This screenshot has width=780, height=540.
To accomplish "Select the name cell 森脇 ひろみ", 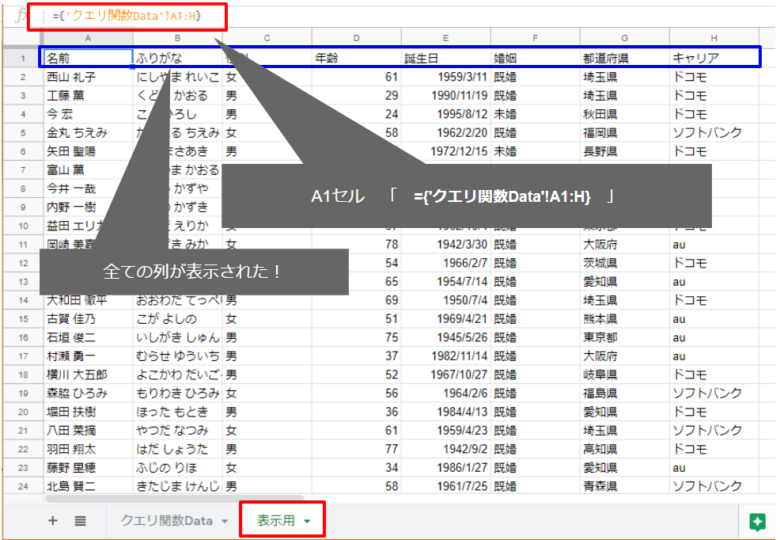I will [x=88, y=393].
